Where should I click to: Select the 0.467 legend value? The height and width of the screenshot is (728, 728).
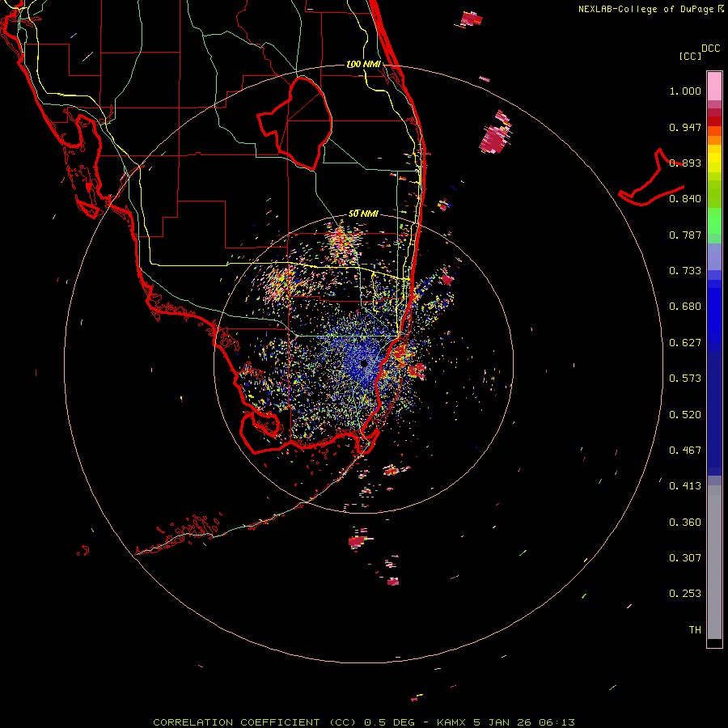coord(685,451)
